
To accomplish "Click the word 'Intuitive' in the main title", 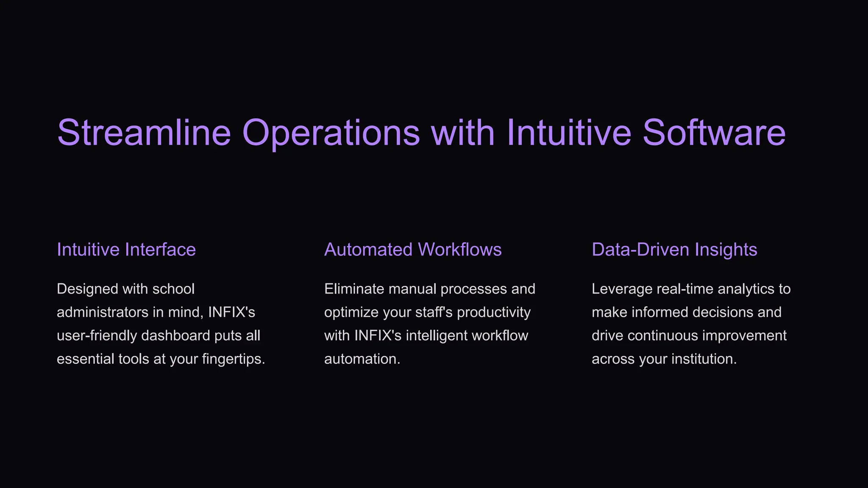I will (x=569, y=133).
